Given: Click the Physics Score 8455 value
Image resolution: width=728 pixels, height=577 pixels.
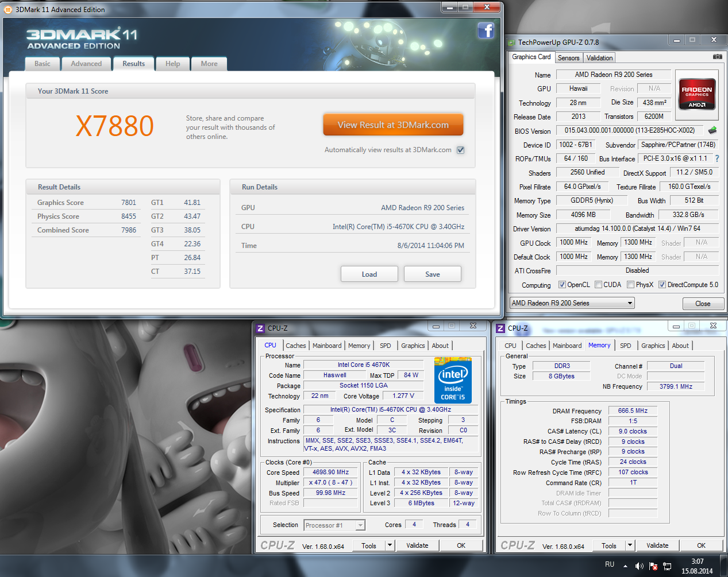Looking at the screenshot, I should click(x=129, y=216).
